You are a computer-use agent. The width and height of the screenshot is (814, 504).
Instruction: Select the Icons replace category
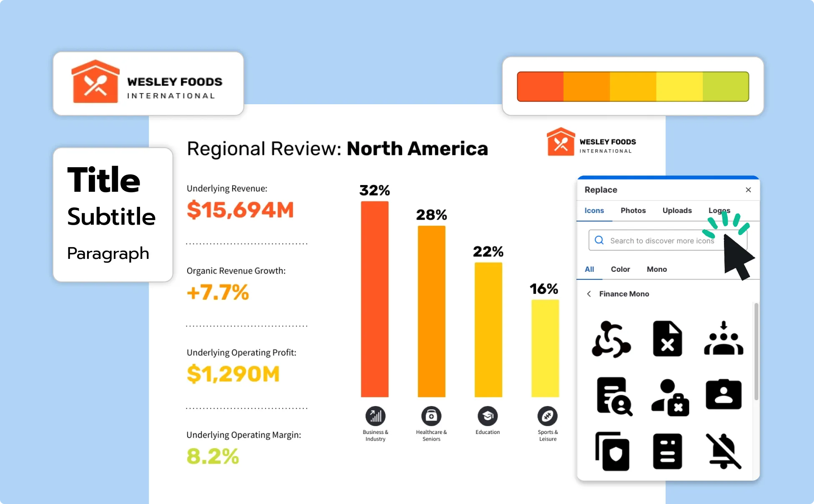(595, 210)
